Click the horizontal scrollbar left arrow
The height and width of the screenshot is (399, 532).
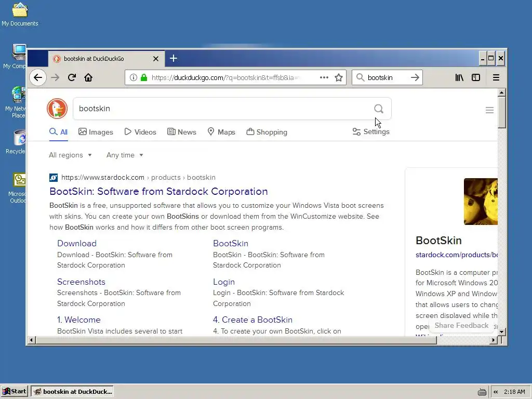31,340
